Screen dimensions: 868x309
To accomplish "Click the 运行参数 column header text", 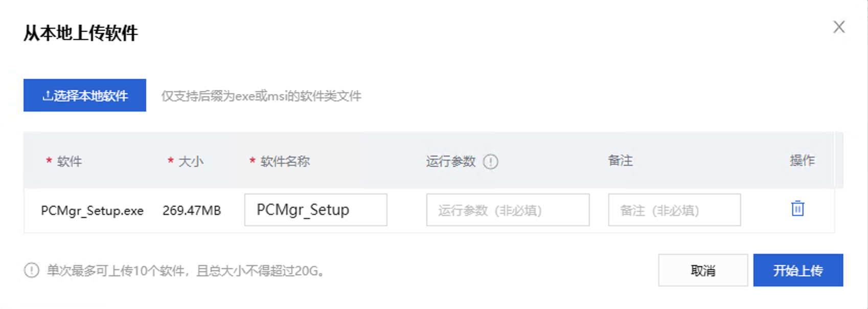I will 451,161.
